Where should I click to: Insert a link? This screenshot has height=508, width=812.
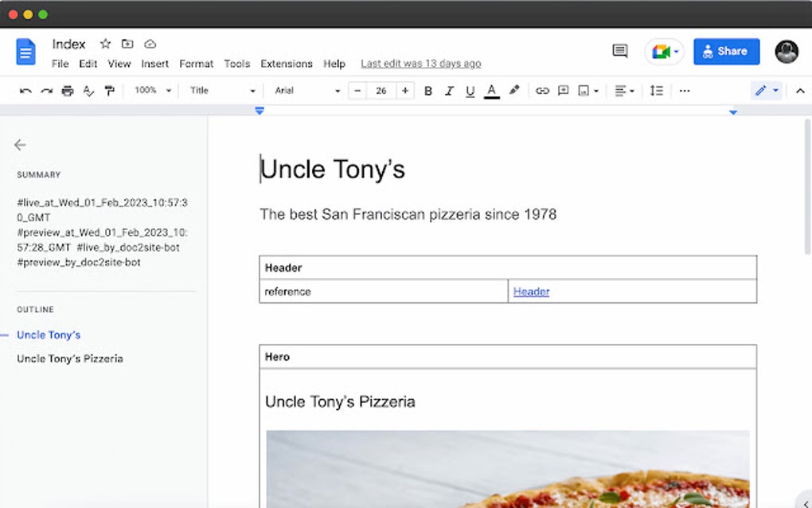tap(543, 90)
